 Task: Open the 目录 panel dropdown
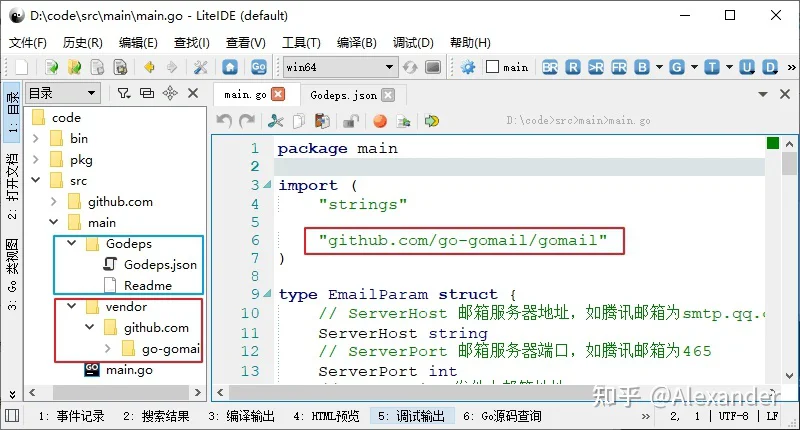pyautogui.click(x=62, y=93)
